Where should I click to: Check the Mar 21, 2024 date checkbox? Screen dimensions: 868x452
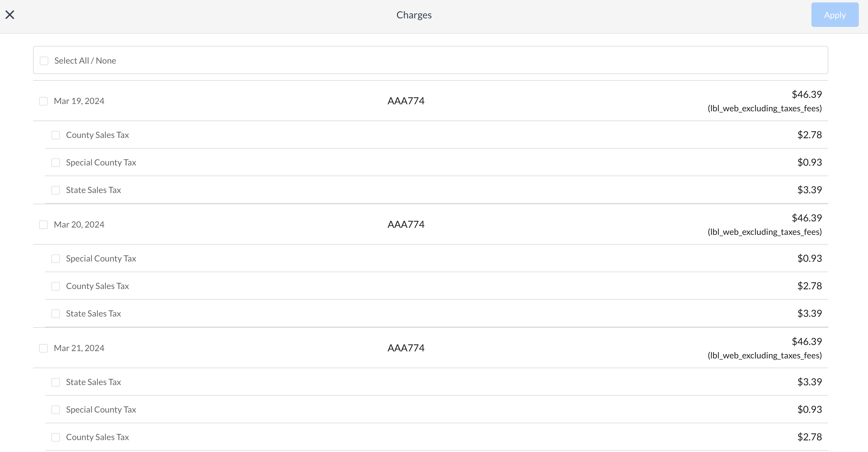pyautogui.click(x=43, y=348)
